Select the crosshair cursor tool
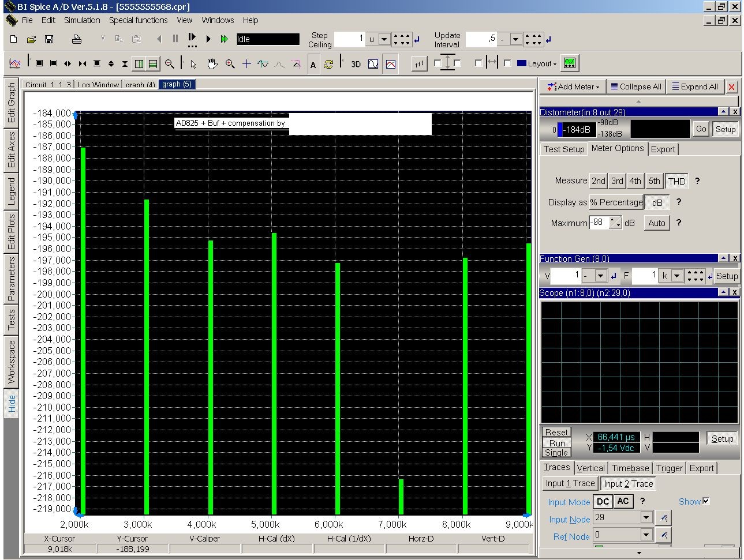 click(246, 63)
